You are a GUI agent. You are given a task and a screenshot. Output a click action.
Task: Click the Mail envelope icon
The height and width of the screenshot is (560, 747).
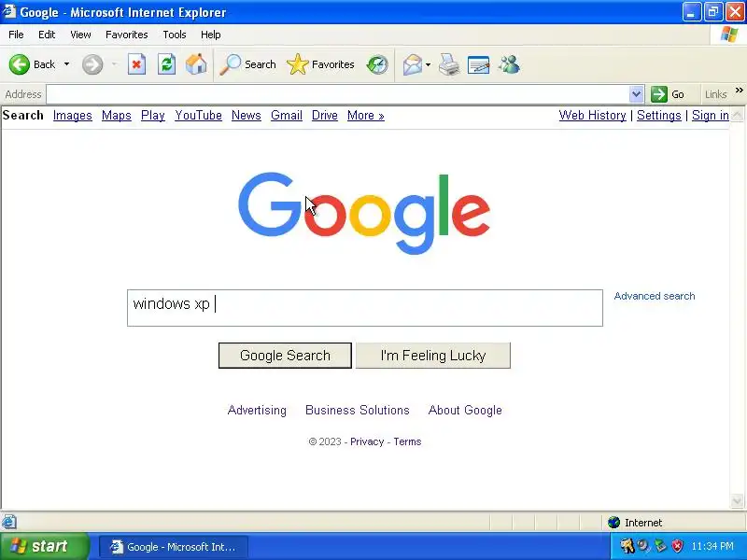tap(413, 64)
